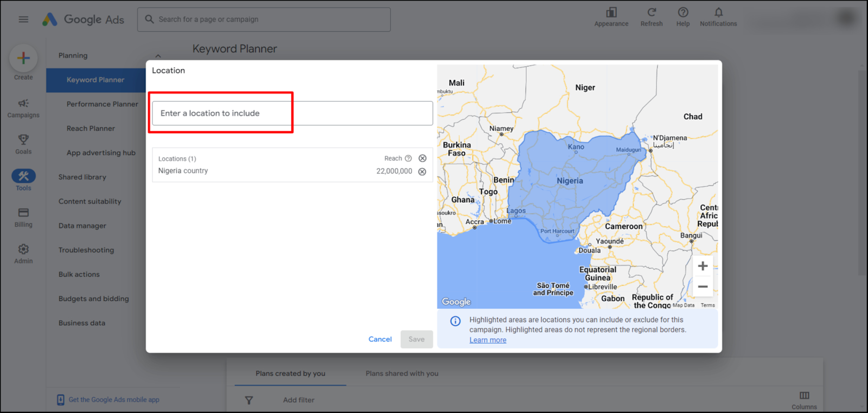868x413 pixels.
Task: Zoom in on the map
Action: 703,266
